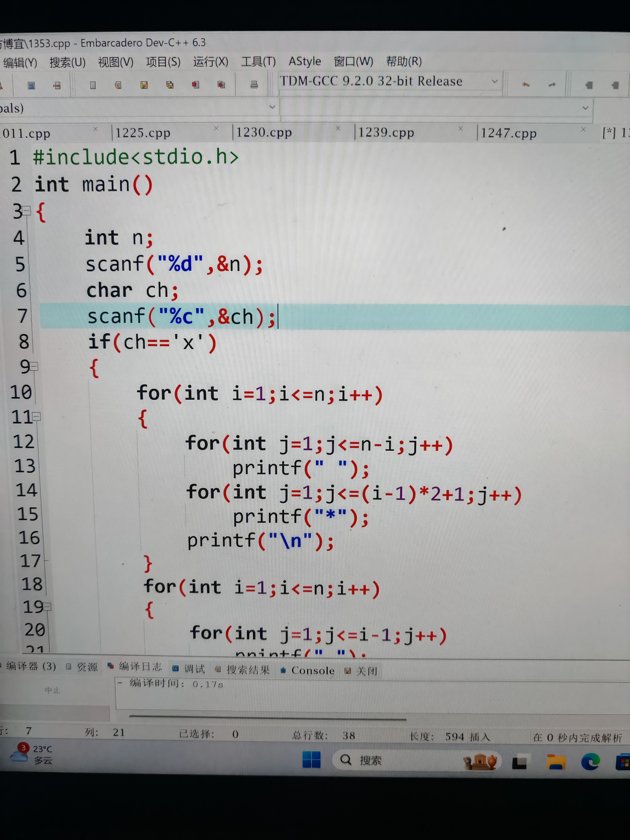Click the Redo arrow icon

pos(552,85)
